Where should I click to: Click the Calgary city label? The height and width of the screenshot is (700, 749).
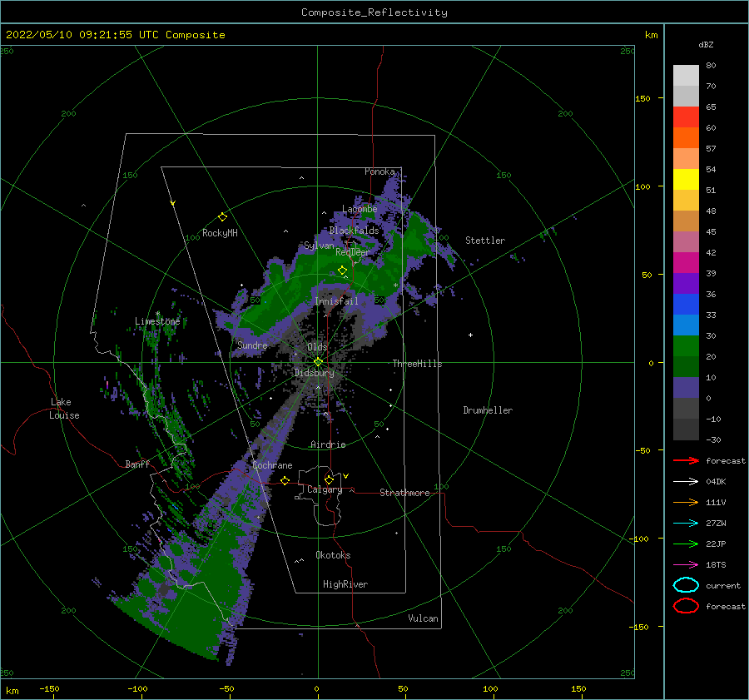[325, 489]
